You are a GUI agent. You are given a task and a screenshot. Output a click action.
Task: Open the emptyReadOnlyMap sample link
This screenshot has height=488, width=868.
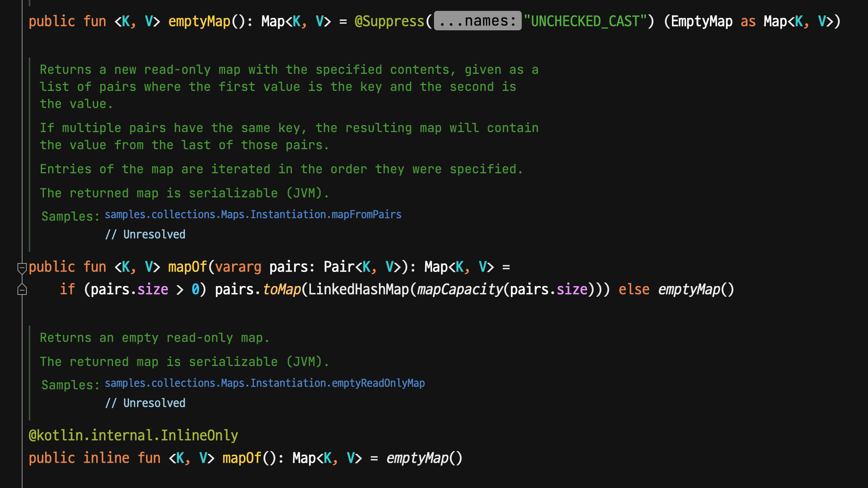pos(265,383)
